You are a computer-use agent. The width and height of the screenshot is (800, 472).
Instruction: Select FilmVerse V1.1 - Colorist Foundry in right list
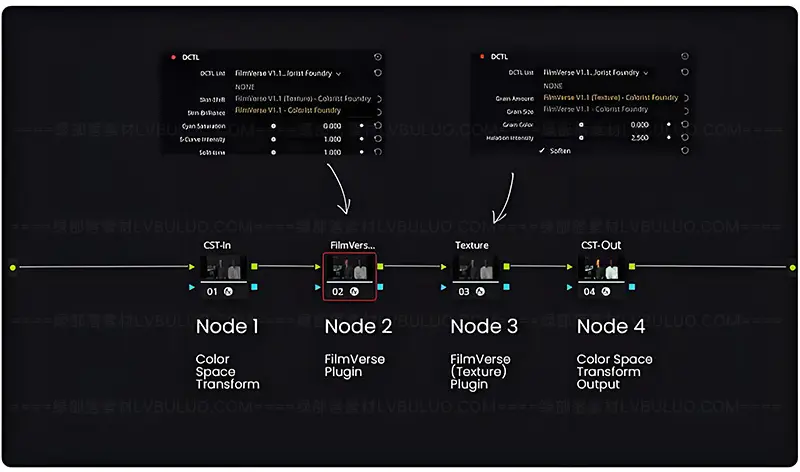(595, 109)
